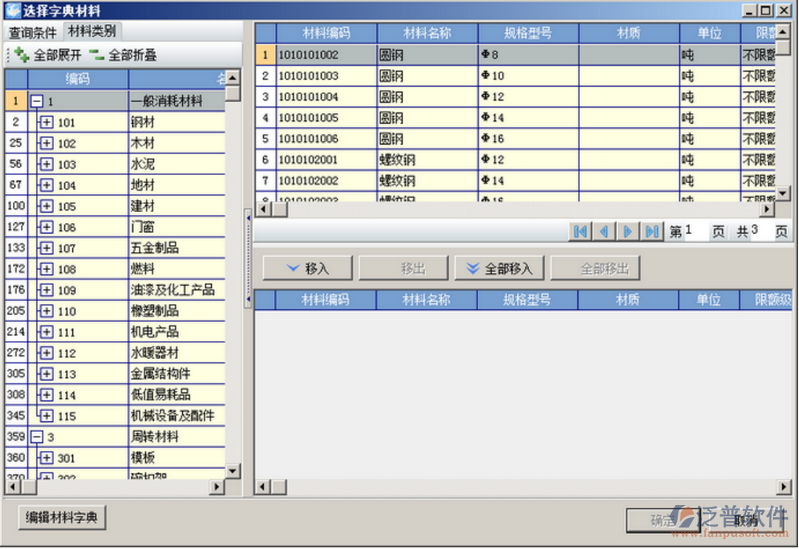
Task: Switch to the 材料类别 tab
Action: pos(91,31)
